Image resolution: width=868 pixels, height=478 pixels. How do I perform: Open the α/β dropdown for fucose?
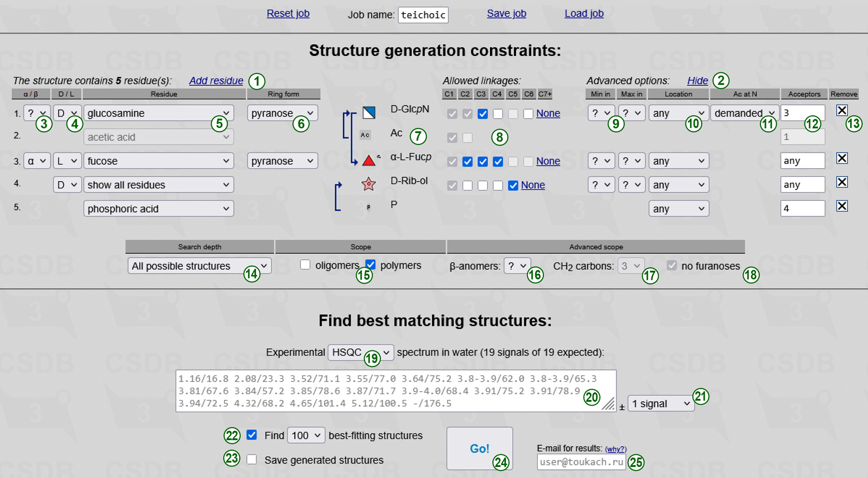pyautogui.click(x=37, y=161)
